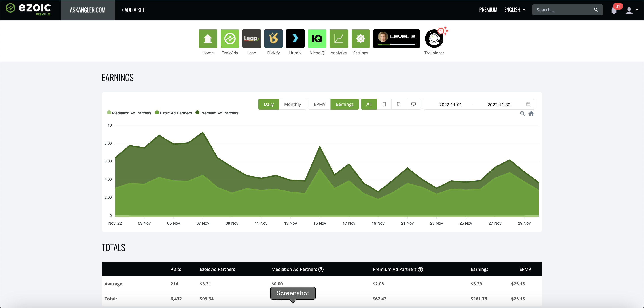Click average earnings value $5.39

[x=476, y=284]
